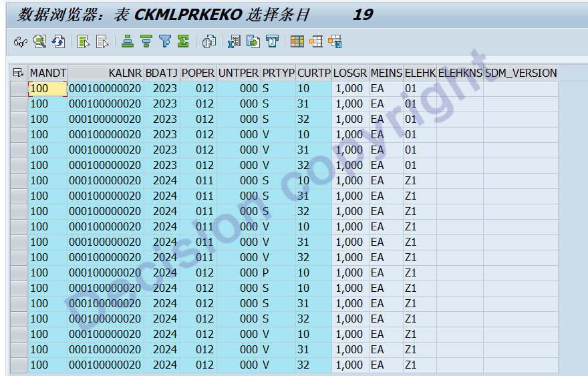The height and width of the screenshot is (376, 588).
Task: Export table to spreadsheet
Action: pyautogui.click(x=234, y=42)
